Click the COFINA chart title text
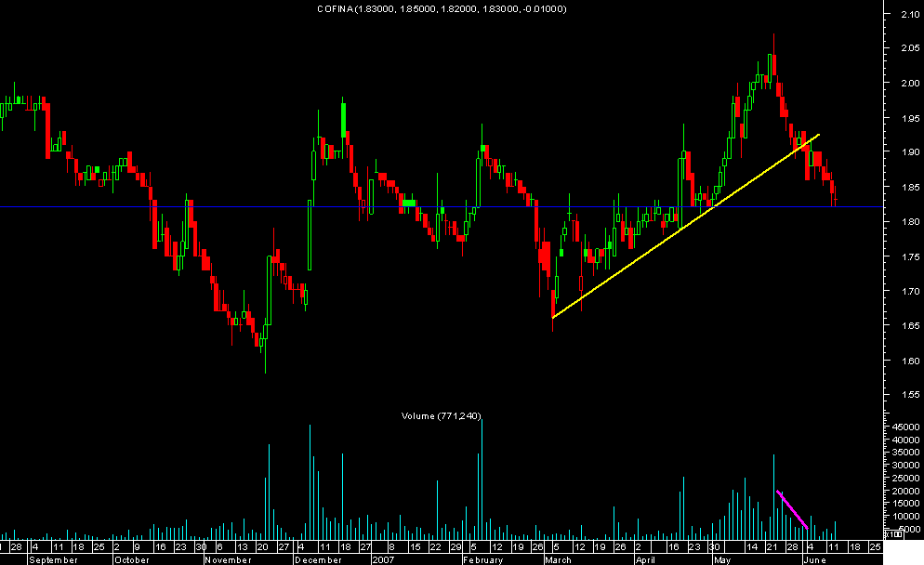 (x=442, y=9)
